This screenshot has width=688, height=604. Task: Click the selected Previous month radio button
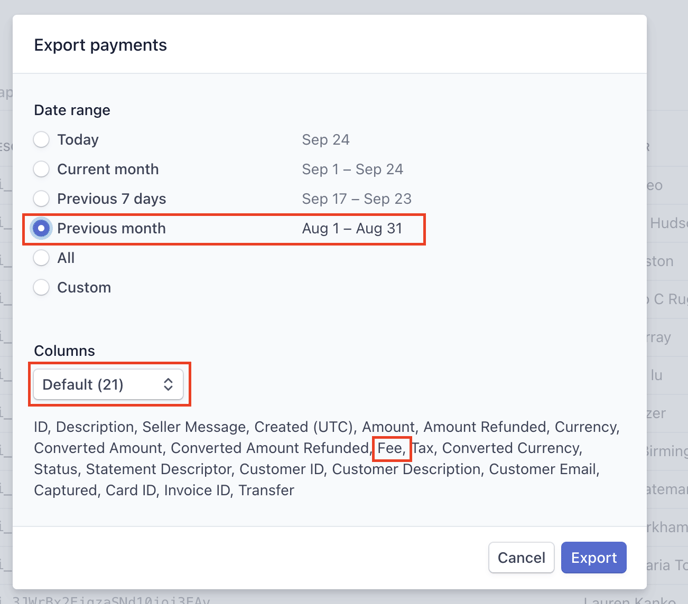point(41,228)
